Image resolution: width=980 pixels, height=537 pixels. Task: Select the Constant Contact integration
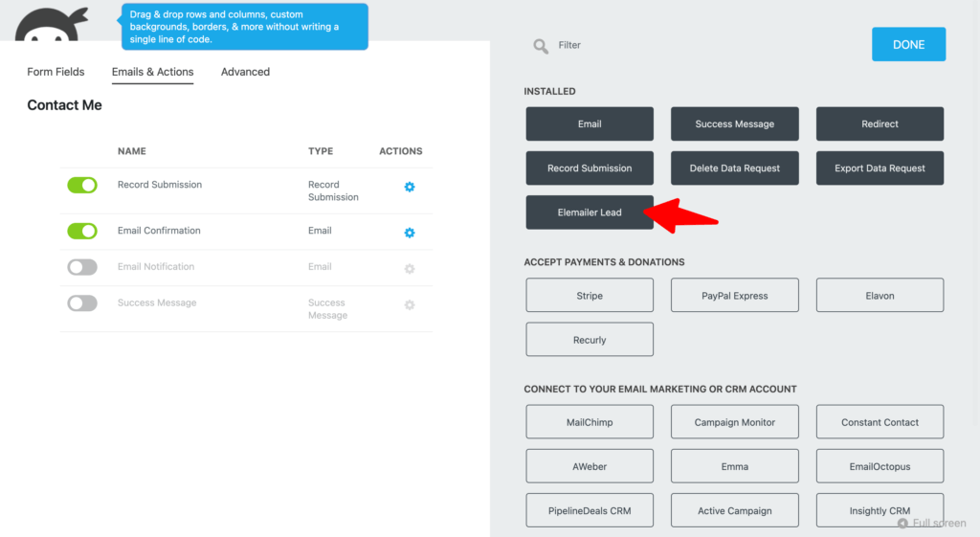tap(880, 422)
